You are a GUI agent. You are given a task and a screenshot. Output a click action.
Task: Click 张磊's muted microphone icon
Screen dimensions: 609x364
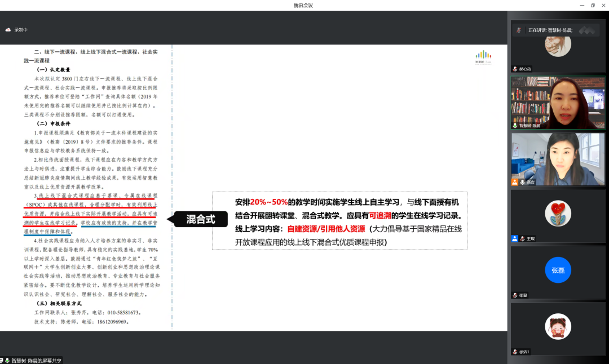(515, 295)
